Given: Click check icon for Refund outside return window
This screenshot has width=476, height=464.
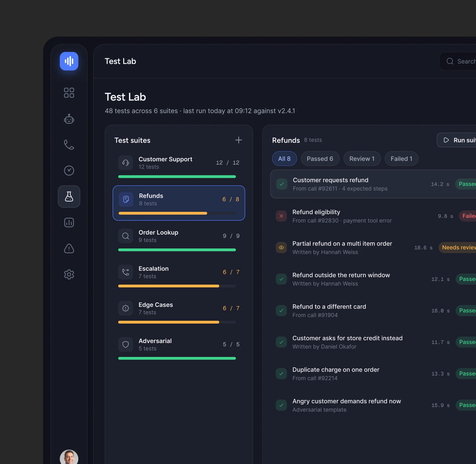Looking at the screenshot, I should click(x=281, y=279).
